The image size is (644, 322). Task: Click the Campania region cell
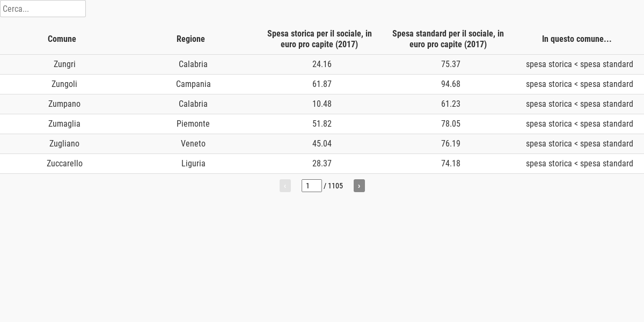pyautogui.click(x=193, y=84)
